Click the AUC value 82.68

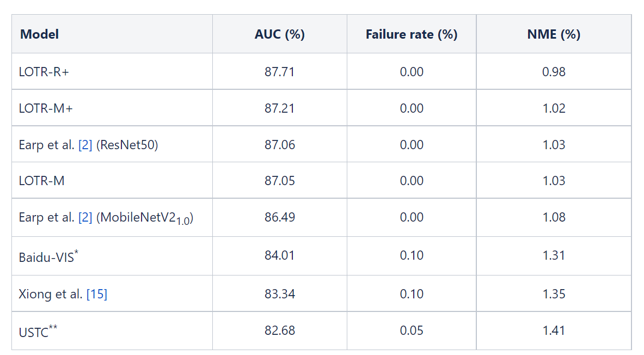(279, 330)
